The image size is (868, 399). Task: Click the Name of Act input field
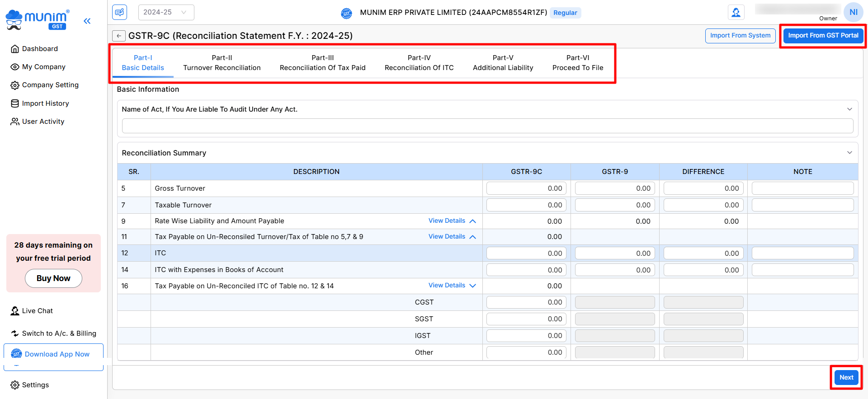487,126
